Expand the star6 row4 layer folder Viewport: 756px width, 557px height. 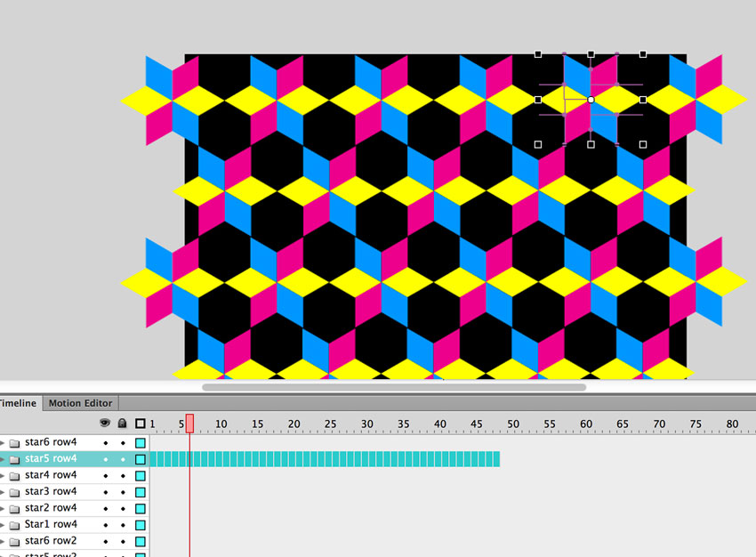2,442
